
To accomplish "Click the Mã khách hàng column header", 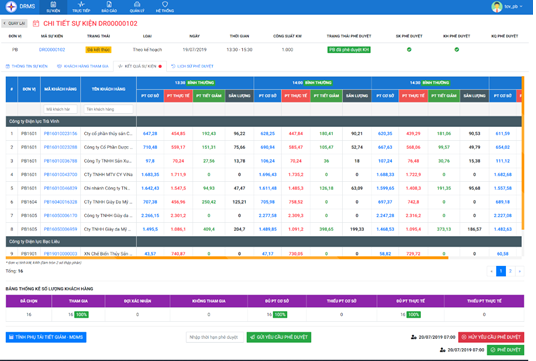I will (x=61, y=89).
